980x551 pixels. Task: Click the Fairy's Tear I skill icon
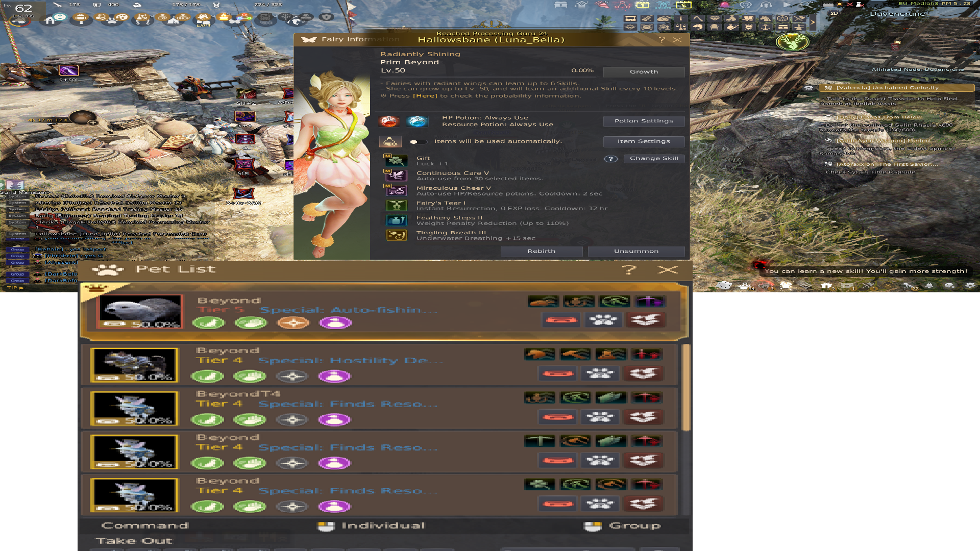pyautogui.click(x=397, y=206)
